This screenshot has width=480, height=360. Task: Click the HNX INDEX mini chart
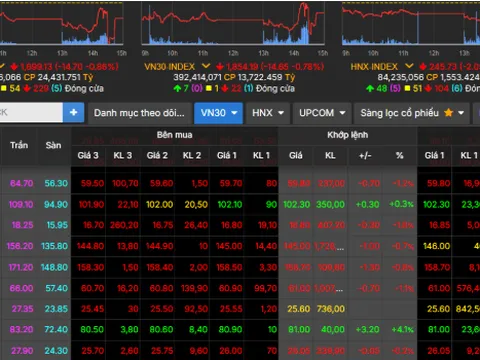[x=411, y=23]
